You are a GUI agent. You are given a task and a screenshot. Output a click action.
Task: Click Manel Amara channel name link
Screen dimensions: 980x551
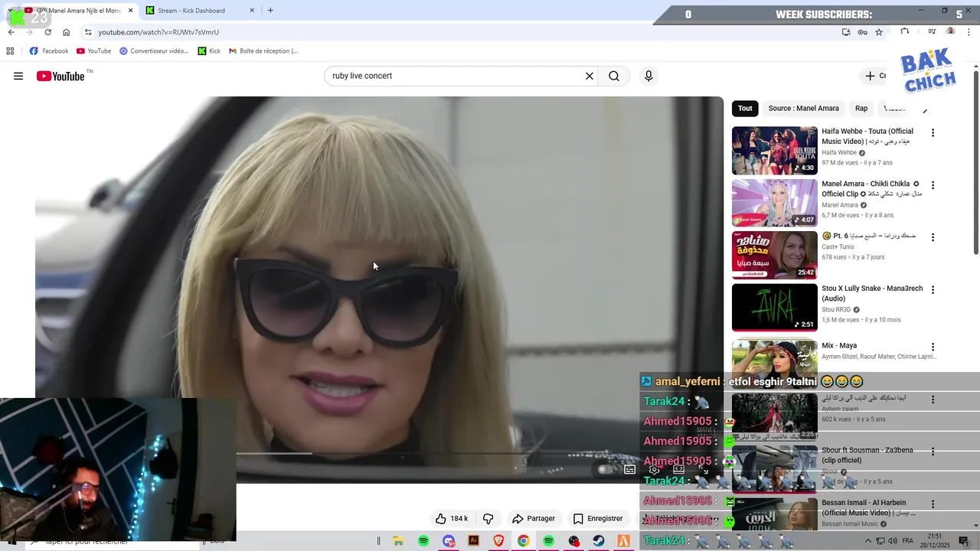(x=840, y=205)
